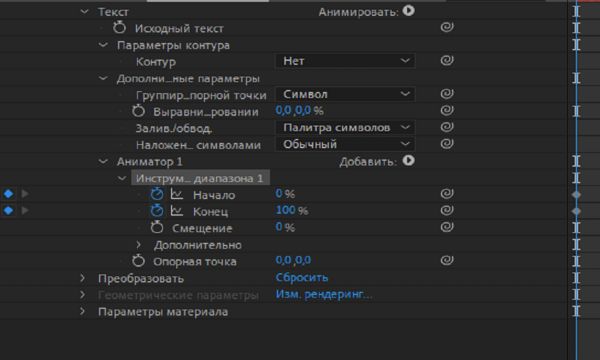Click the expression pick whip for Исходный текст

(447, 27)
